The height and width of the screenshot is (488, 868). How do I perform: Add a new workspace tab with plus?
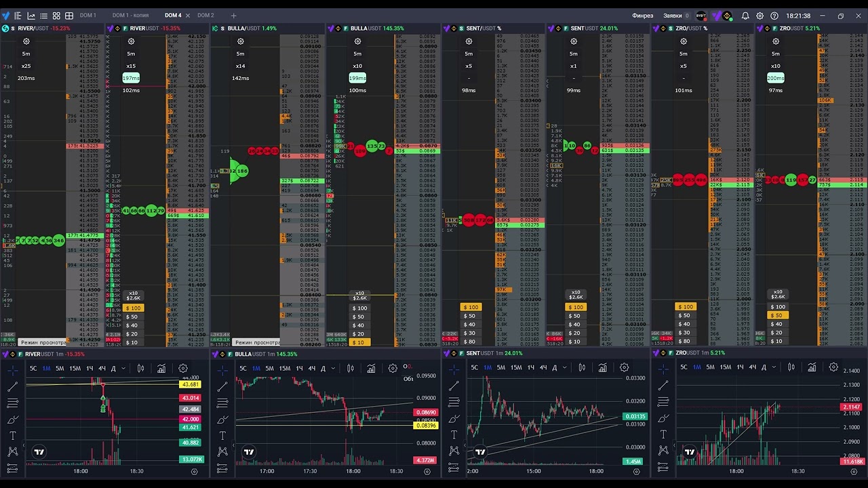click(233, 16)
